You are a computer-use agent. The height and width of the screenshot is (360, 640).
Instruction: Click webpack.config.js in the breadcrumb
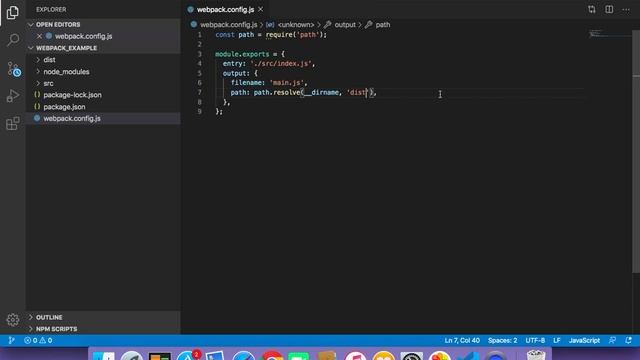point(229,24)
